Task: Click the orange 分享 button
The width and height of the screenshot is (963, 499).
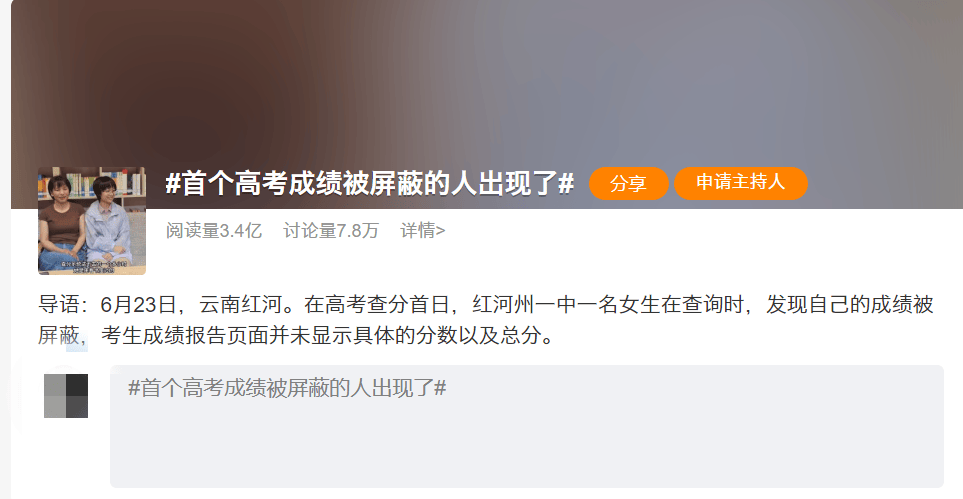Action: click(628, 183)
